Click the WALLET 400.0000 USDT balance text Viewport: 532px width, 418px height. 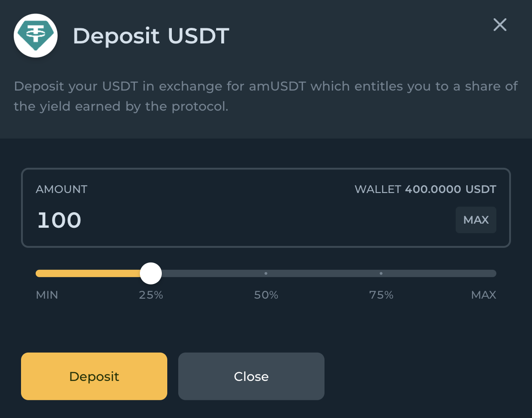[426, 189]
